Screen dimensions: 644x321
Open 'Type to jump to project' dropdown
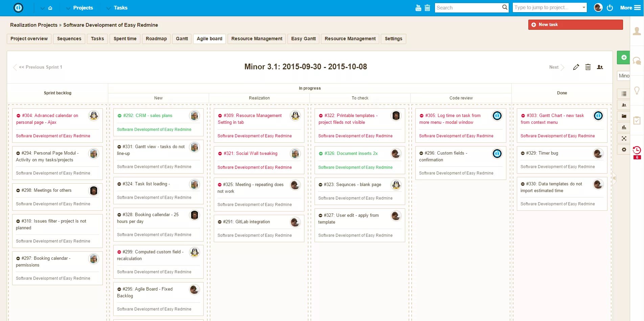(550, 7)
